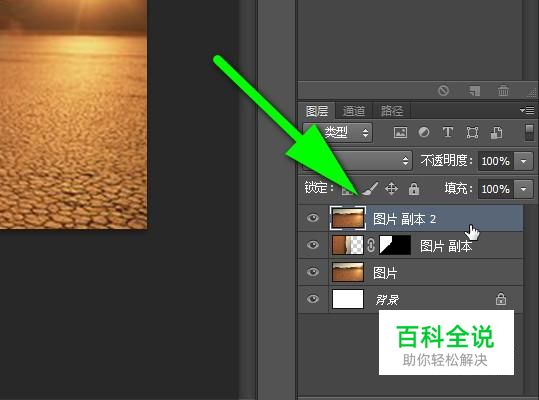Click padlock icon on 背景 layer
The width and height of the screenshot is (539, 400).
500,299
